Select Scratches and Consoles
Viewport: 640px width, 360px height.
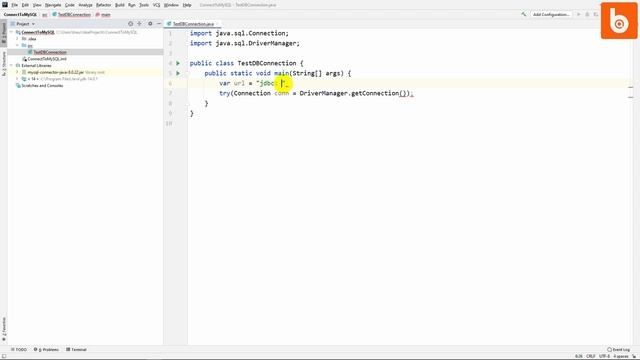click(x=42, y=86)
